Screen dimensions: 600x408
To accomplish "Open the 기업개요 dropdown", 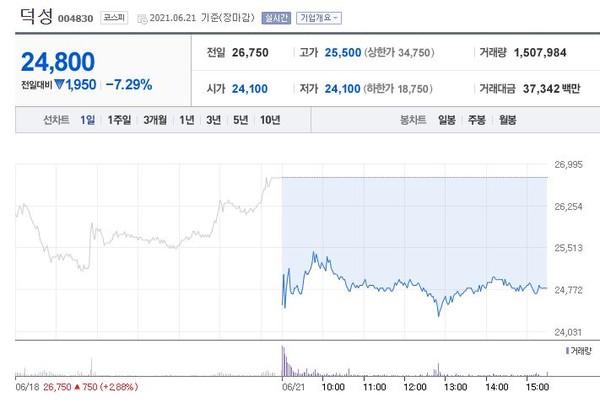I will [318, 18].
